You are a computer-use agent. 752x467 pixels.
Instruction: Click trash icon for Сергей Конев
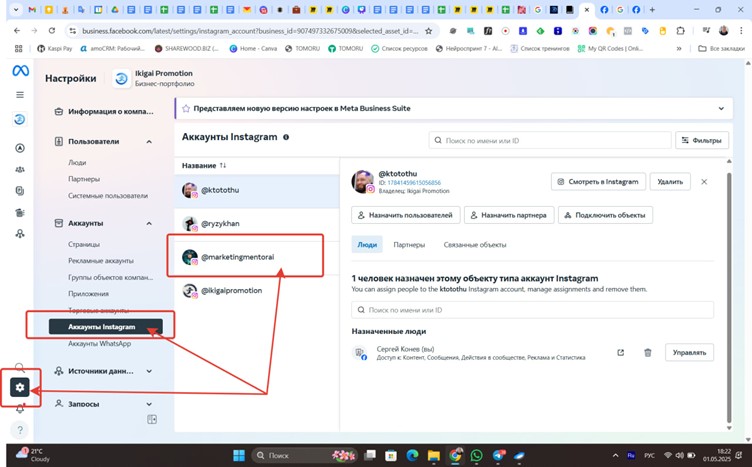point(647,352)
